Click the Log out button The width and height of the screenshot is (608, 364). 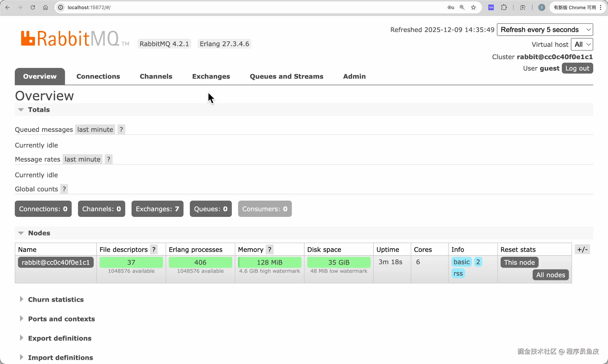pyautogui.click(x=577, y=68)
